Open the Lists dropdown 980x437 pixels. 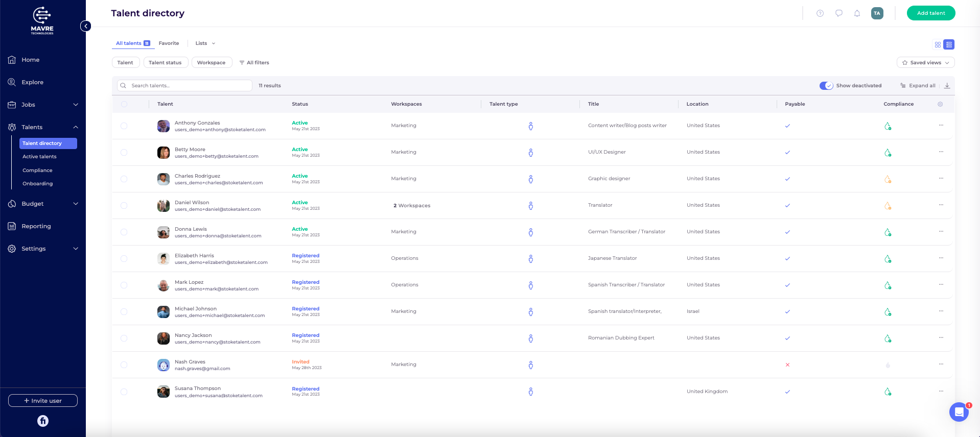tap(205, 43)
